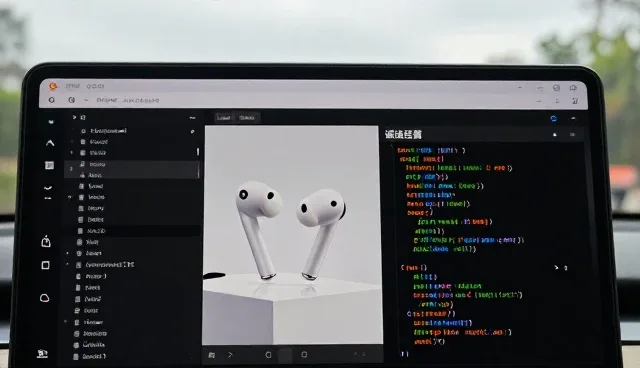Screen dimensions: 640x368
Task: Click the pencil edit icon on first tree row
Action: [x=192, y=131]
